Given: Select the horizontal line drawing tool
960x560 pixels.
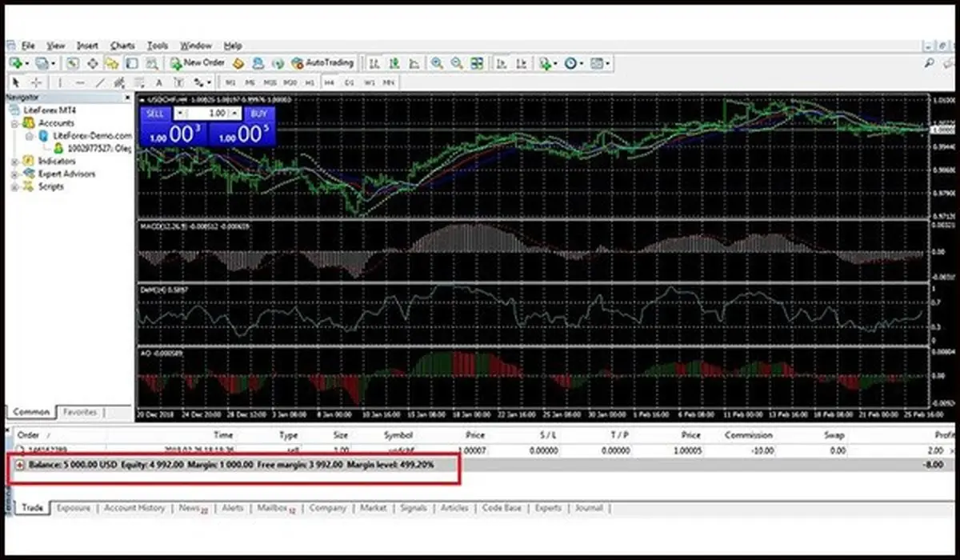Looking at the screenshot, I should coord(80,82).
